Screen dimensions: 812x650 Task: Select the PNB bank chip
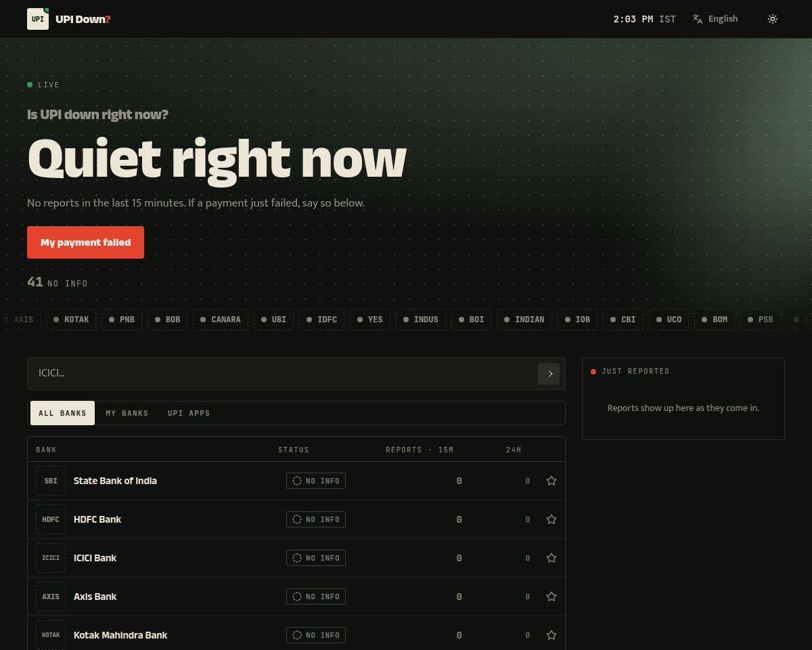(122, 320)
